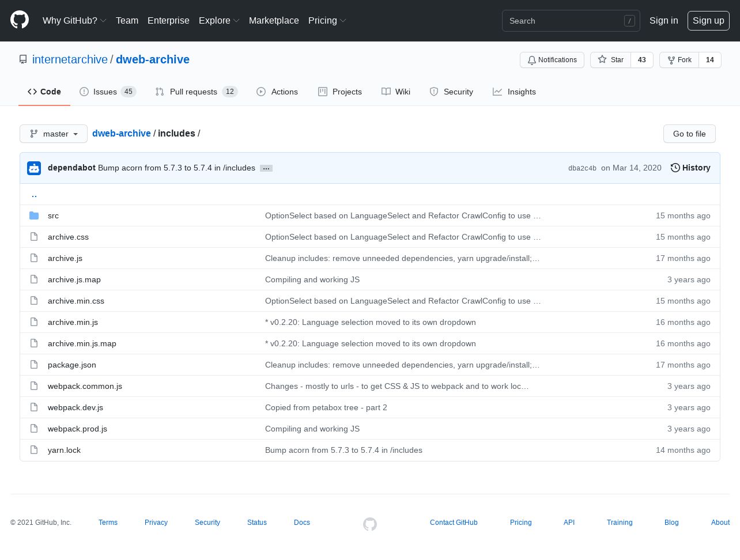The width and height of the screenshot is (740, 560).
Task: Open footer Terms link
Action: [x=108, y=523]
